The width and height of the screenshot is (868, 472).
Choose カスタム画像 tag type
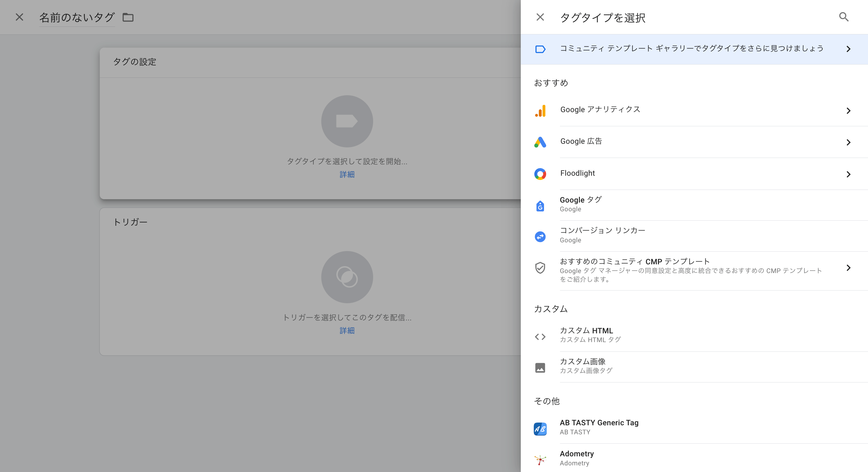pyautogui.click(x=694, y=367)
